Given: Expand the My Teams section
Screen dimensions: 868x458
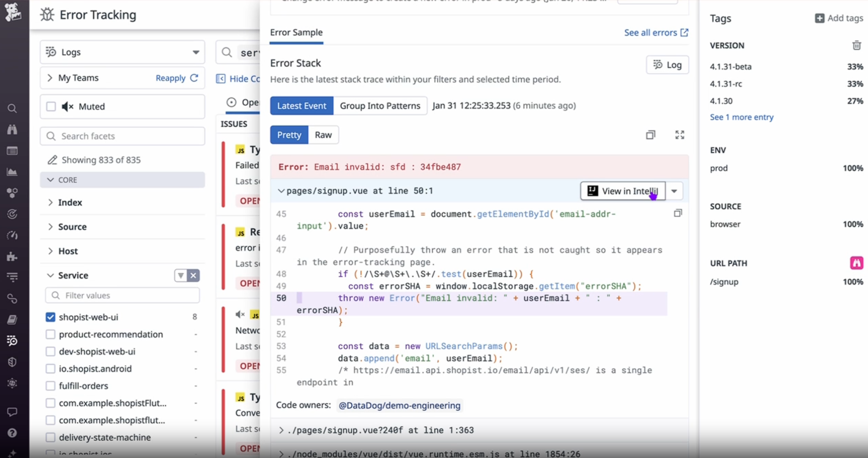Looking at the screenshot, I should tap(50, 78).
